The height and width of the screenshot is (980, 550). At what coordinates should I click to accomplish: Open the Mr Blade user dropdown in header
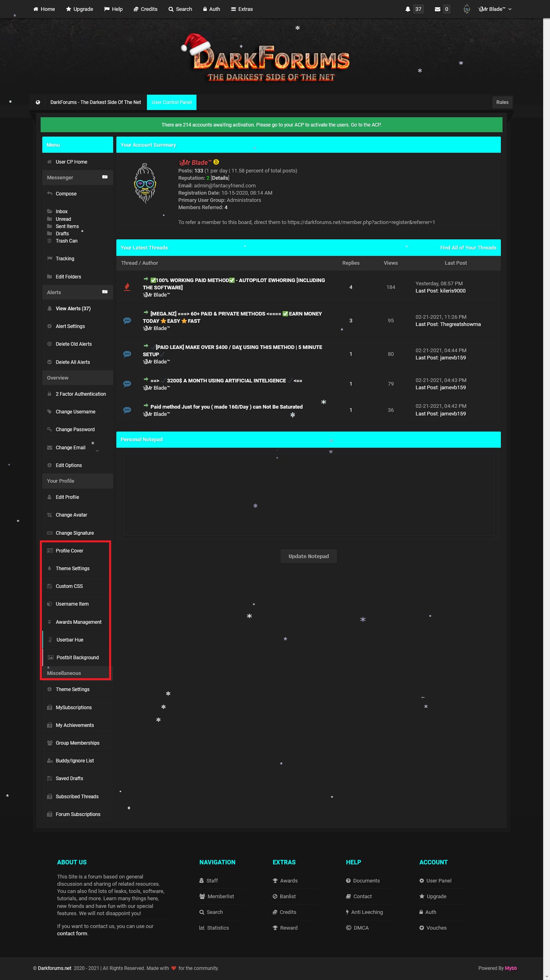click(x=495, y=9)
